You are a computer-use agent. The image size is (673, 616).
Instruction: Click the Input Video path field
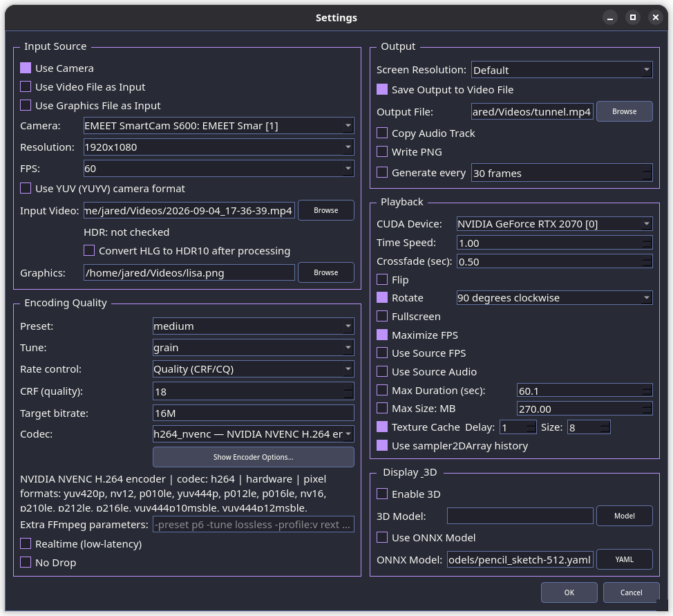tap(189, 210)
